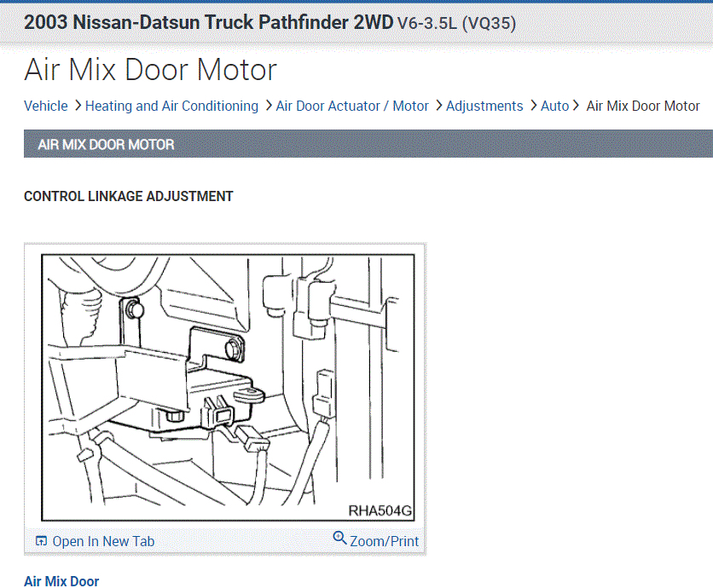Click current breadcrumb text Air Mix Door Motor
The image size is (713, 588).
642,106
